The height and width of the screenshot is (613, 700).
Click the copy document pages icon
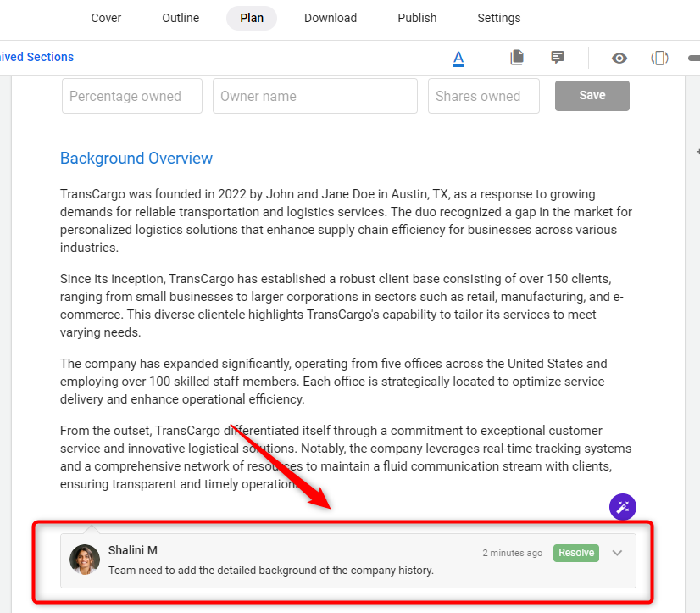pos(516,57)
